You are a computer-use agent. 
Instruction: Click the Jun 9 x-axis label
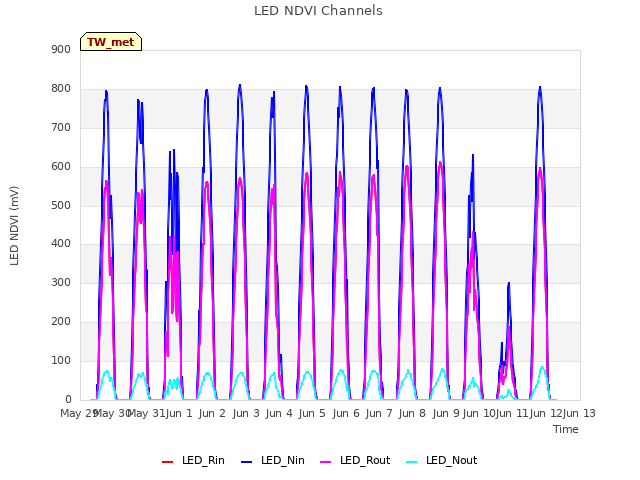tap(446, 413)
